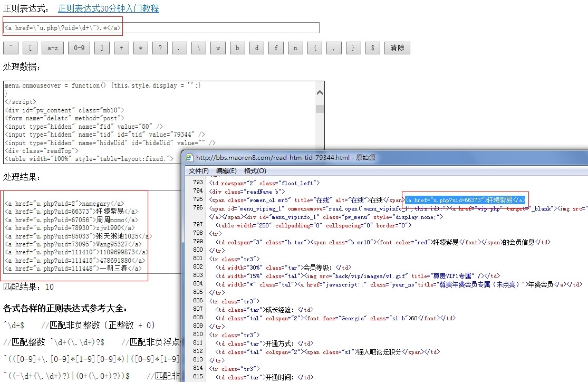The height and width of the screenshot is (382, 588).
Task: Insert the w character class button
Action: coord(218,48)
